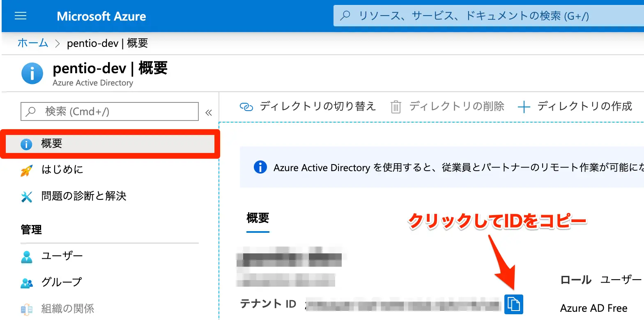The width and height of the screenshot is (644, 320).
Task: Click the pentio-dev blue info header icon
Action: point(32,73)
